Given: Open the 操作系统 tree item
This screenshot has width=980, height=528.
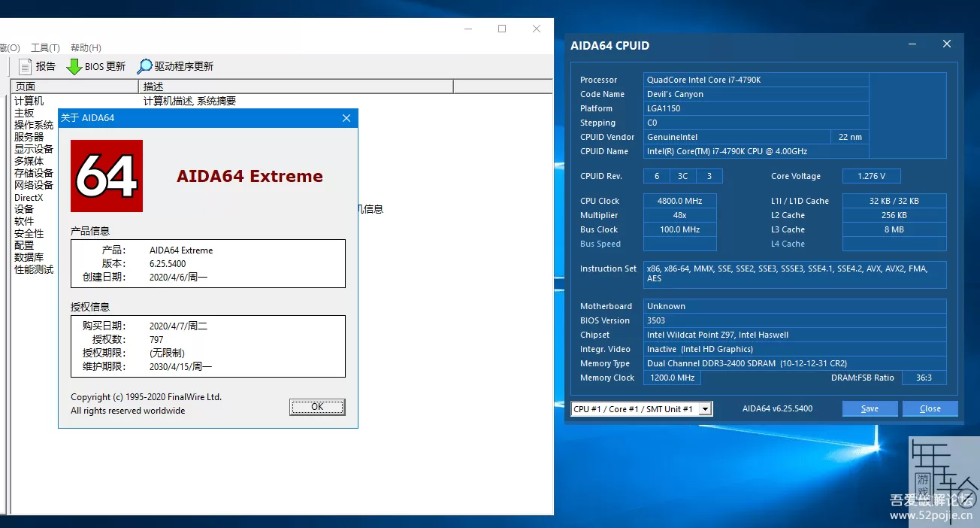Looking at the screenshot, I should click(34, 125).
